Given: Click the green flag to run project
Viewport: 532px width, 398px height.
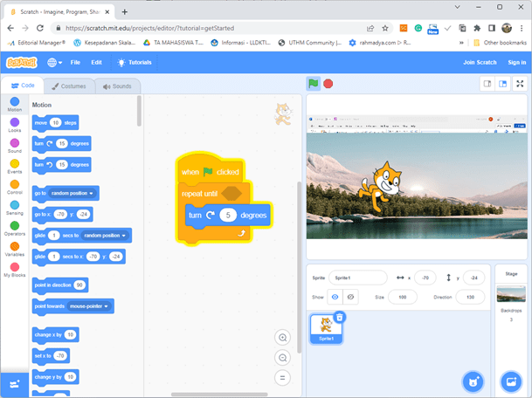Looking at the screenshot, I should click(313, 84).
